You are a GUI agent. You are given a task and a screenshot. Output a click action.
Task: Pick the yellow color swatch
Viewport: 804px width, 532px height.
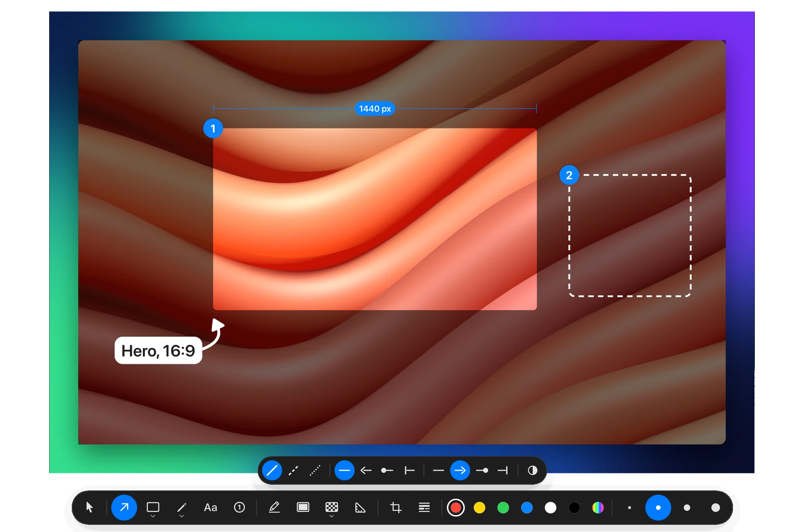[x=479, y=507]
